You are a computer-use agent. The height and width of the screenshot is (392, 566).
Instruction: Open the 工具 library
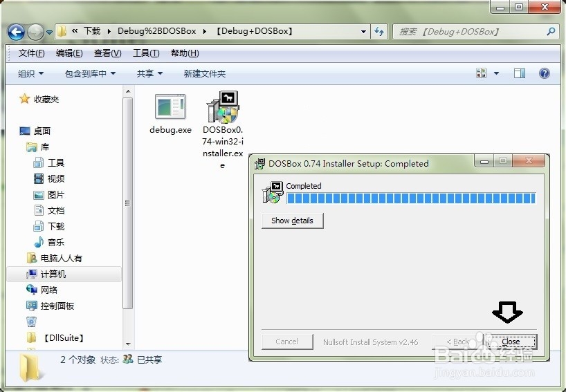coord(55,163)
